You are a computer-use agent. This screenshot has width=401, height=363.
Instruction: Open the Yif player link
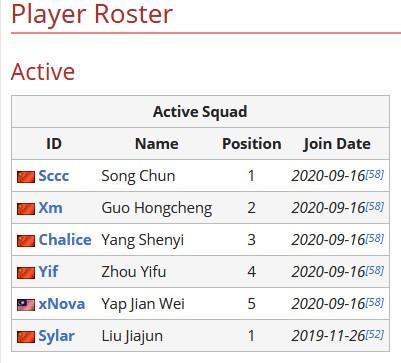pos(48,272)
